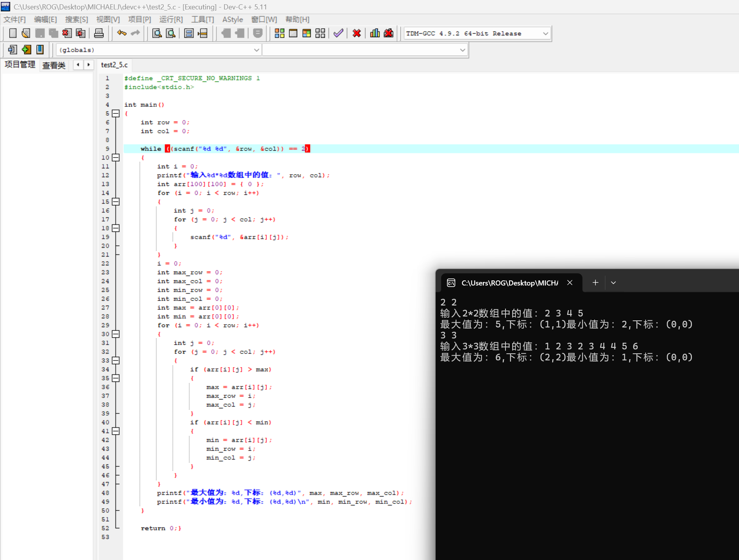Click the Find magnifier icon

click(157, 33)
